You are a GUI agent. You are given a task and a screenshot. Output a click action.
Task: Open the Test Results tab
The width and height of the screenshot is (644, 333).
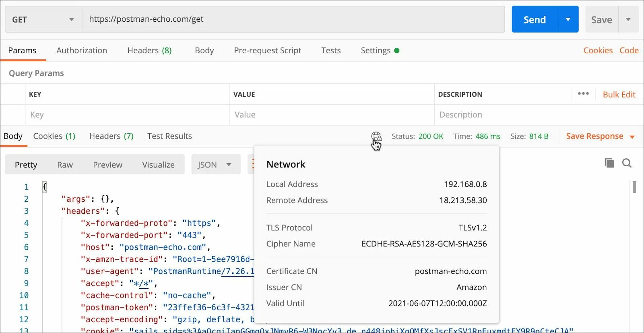[x=169, y=136]
